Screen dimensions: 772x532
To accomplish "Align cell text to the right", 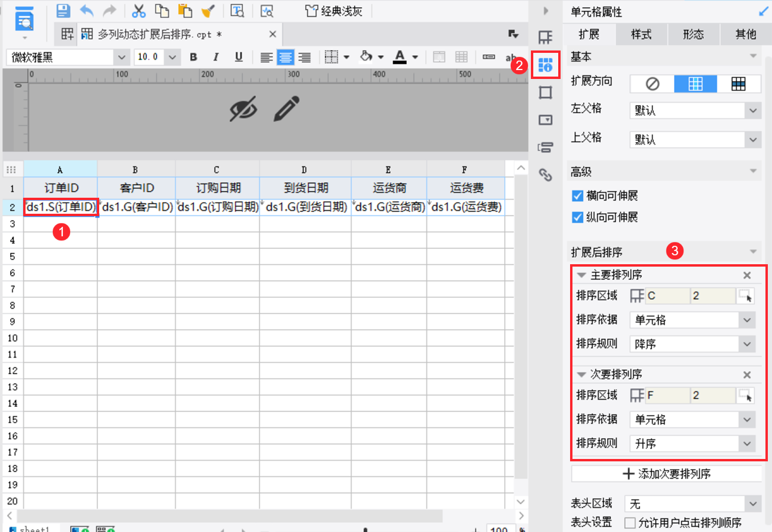I will click(x=305, y=57).
